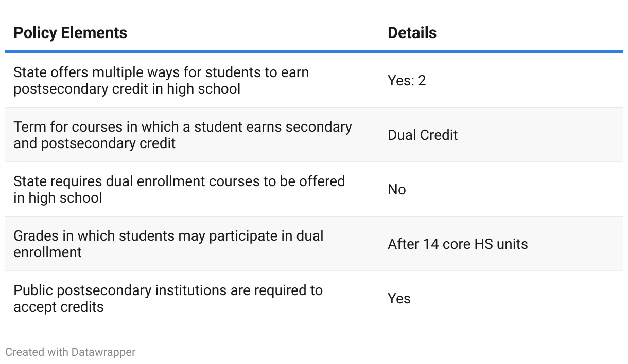The width and height of the screenshot is (628, 364).
Task: Select the 'Yes: 2' details cell
Action: (407, 81)
